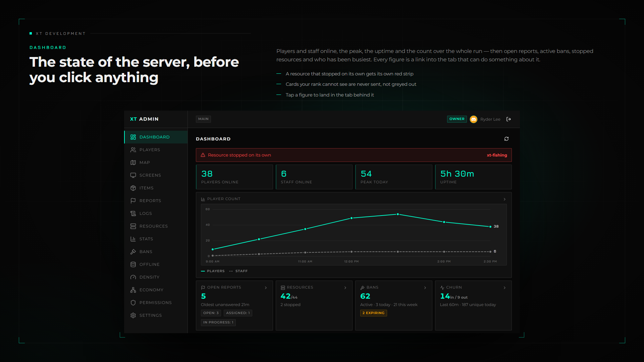Open the Bans card chevron

[x=425, y=288]
